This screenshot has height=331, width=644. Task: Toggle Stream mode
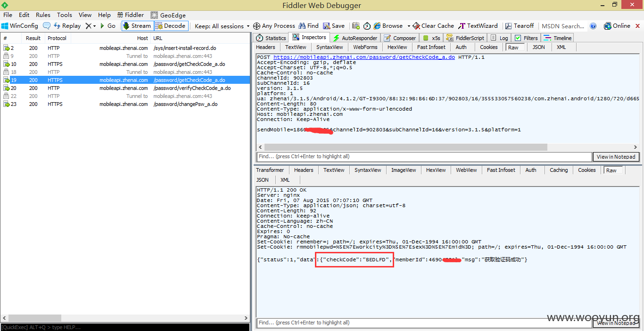pyautogui.click(x=137, y=26)
